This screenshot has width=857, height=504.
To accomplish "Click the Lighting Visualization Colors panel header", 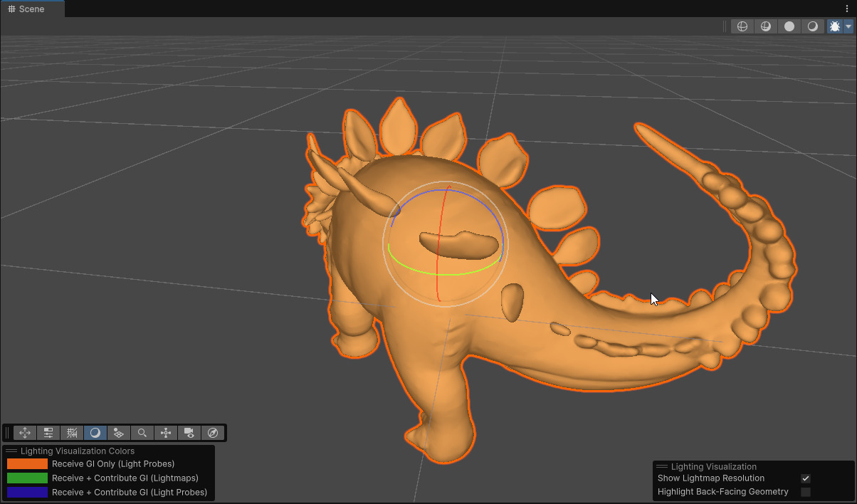I will (108, 451).
